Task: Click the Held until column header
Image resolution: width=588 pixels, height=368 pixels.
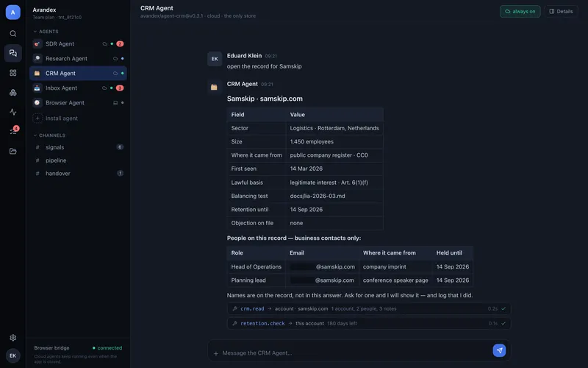Action: pyautogui.click(x=449, y=253)
